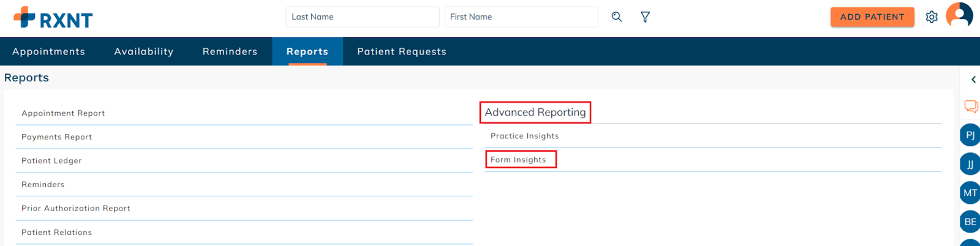Screen dimensions: 980x246
Task: Open the Appointment Report
Action: click(x=244, y=113)
